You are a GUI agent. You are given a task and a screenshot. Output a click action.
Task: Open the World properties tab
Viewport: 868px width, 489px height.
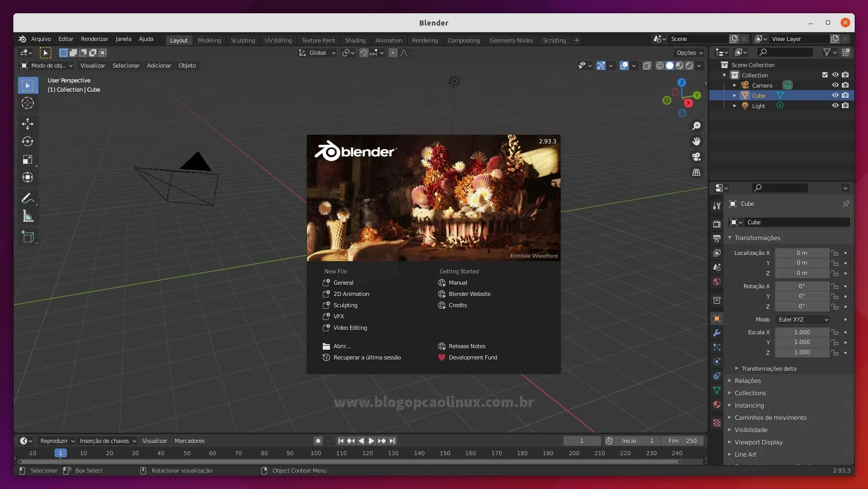tap(717, 282)
